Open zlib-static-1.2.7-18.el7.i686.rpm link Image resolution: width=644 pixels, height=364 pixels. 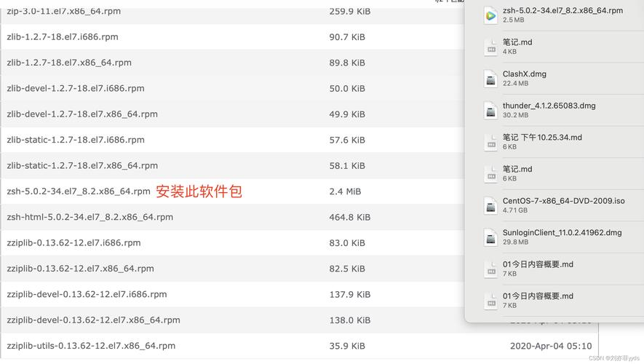pyautogui.click(x=76, y=140)
